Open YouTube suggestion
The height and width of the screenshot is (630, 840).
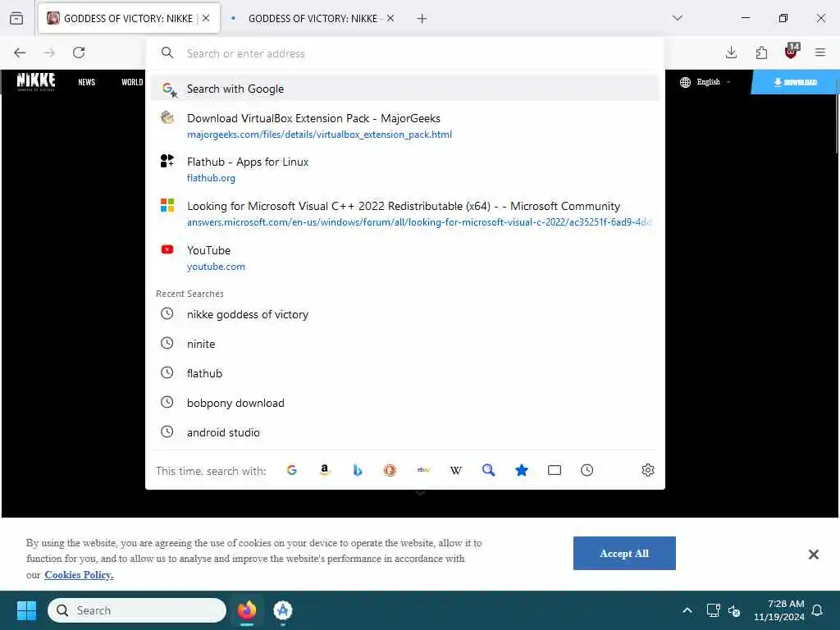coord(405,258)
